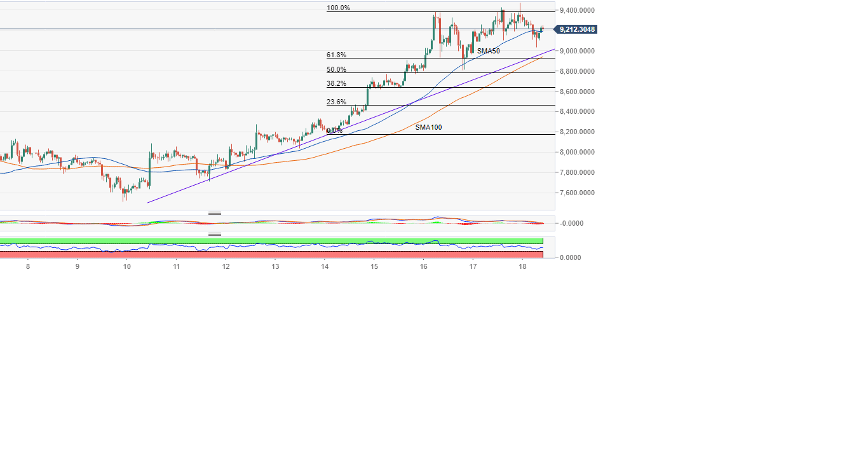This screenshot has height=452, width=868.
Task: Click date 16 on the time axis
Action: [x=423, y=268]
